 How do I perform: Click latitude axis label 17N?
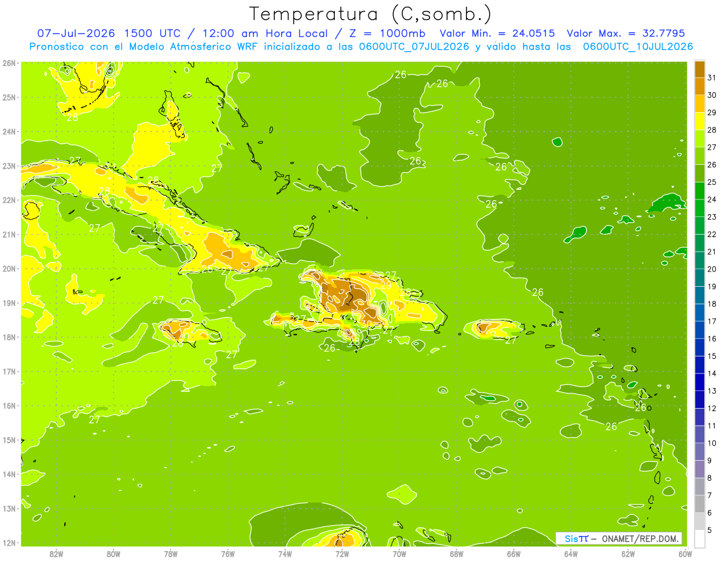9,371
